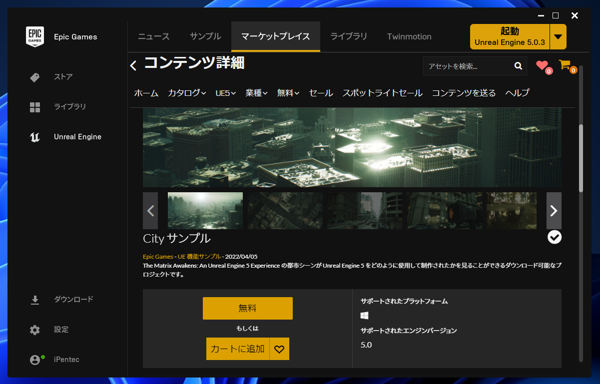Click the City サンプル title text
This screenshot has width=600, height=384.
click(176, 239)
